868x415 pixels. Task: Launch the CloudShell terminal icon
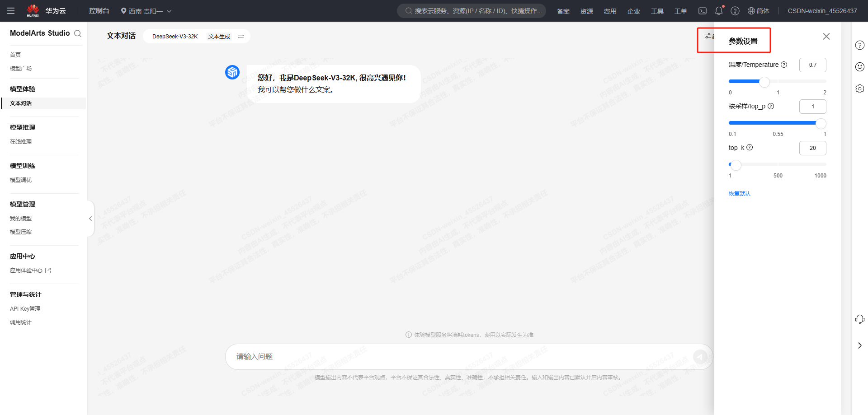point(703,11)
